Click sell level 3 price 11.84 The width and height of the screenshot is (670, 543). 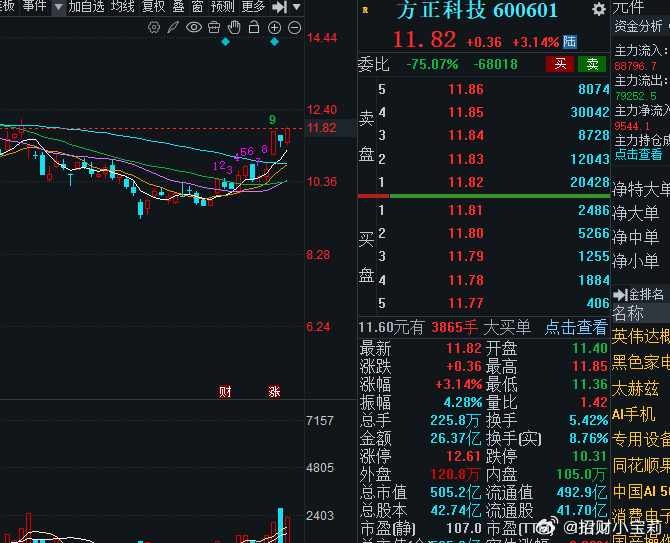466,135
